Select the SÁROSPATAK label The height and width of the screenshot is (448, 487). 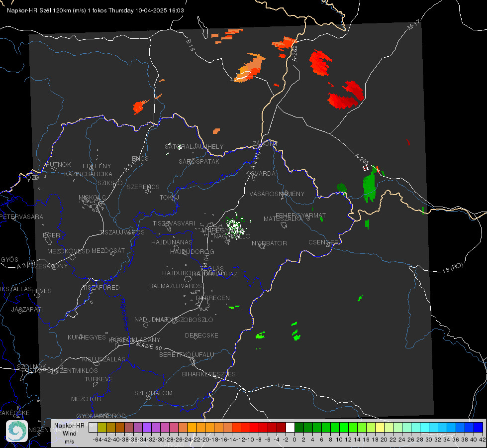(199, 161)
